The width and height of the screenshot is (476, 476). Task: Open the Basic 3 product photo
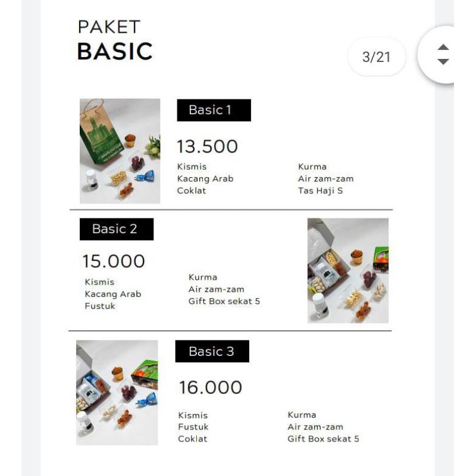point(117,393)
